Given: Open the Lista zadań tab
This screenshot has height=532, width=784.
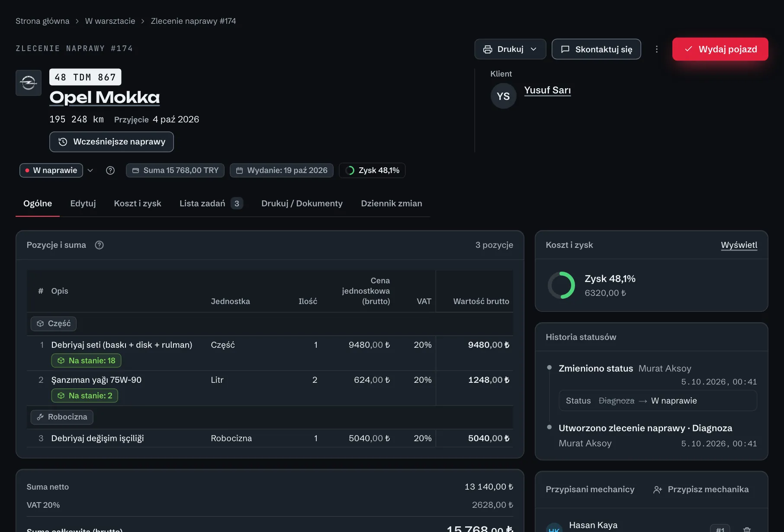Looking at the screenshot, I should [211, 203].
